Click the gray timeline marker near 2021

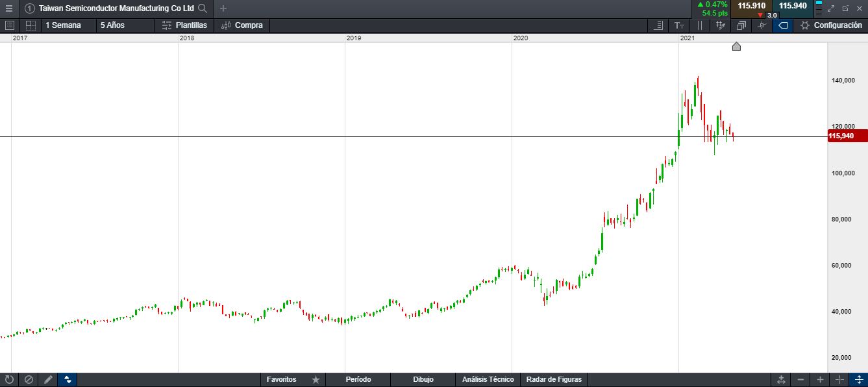tap(736, 46)
